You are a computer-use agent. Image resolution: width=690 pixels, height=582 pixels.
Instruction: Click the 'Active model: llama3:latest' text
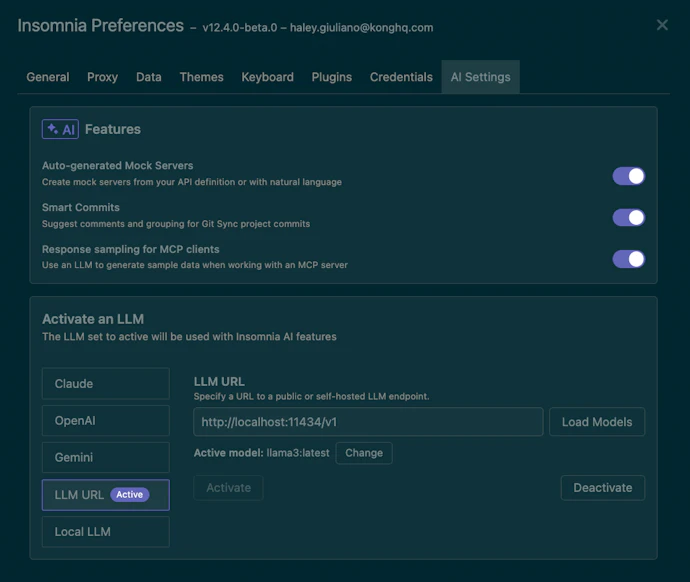click(261, 453)
